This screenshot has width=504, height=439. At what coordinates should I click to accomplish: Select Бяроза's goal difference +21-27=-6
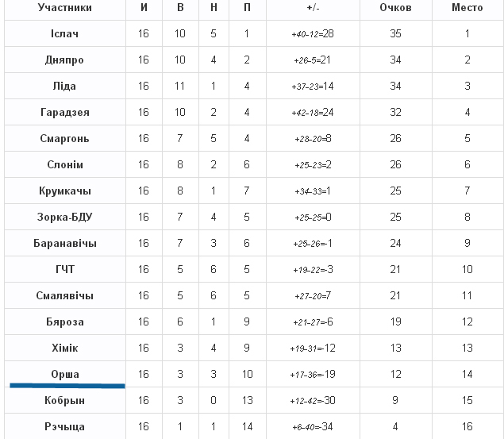click(312, 322)
